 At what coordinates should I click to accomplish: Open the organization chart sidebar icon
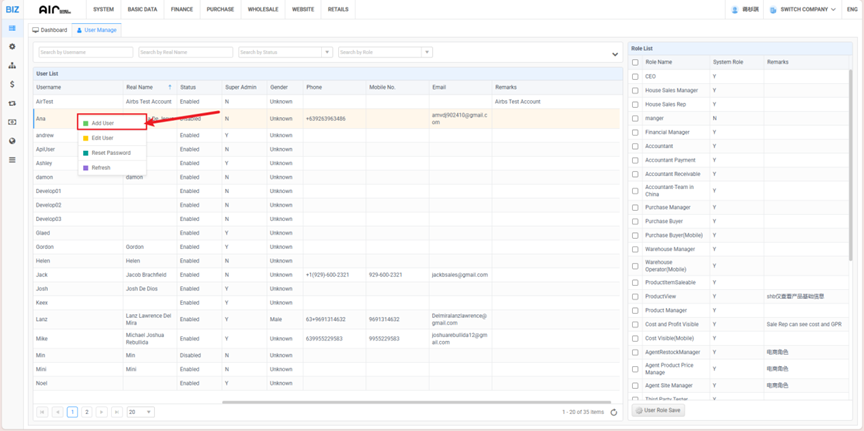click(x=12, y=66)
